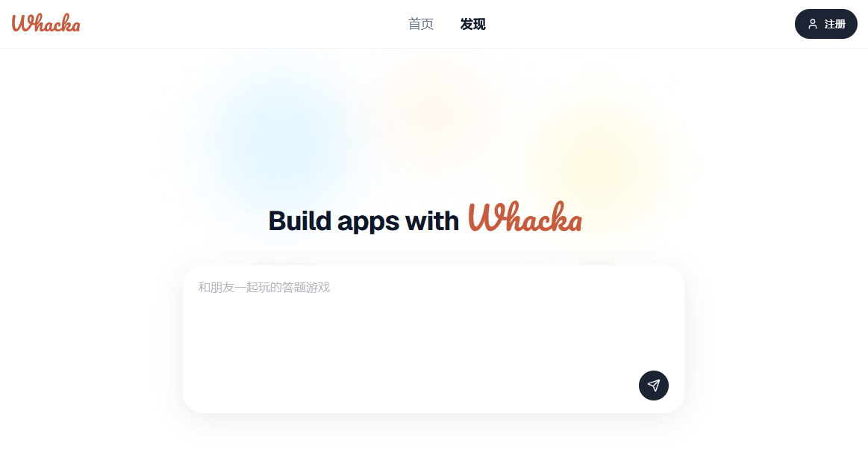Viewport: 868px width, 458px height.
Task: Return home via the top-left Whacka wordmark
Action: 46,23
